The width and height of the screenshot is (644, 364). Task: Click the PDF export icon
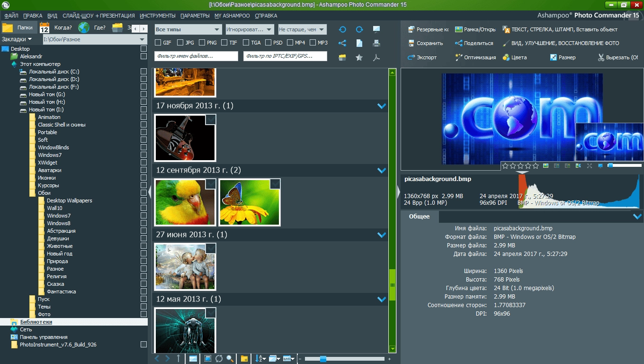point(376,57)
